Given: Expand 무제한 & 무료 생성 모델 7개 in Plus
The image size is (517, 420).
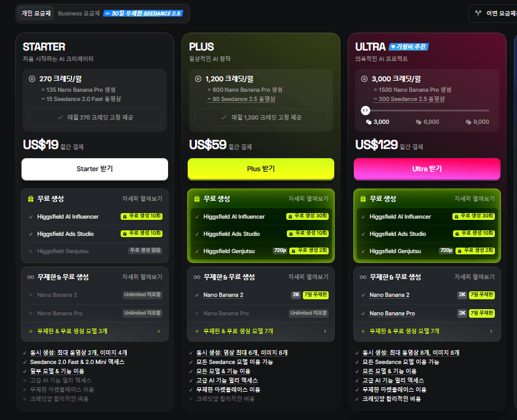Looking at the screenshot, I should [x=261, y=331].
